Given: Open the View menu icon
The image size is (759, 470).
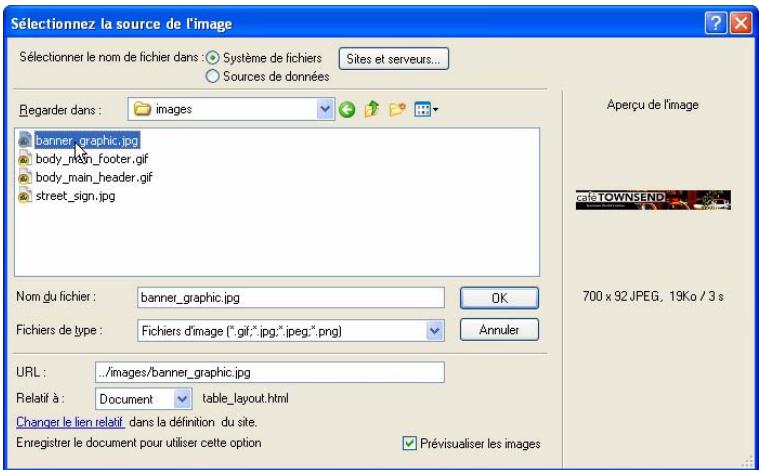Looking at the screenshot, I should (x=426, y=110).
